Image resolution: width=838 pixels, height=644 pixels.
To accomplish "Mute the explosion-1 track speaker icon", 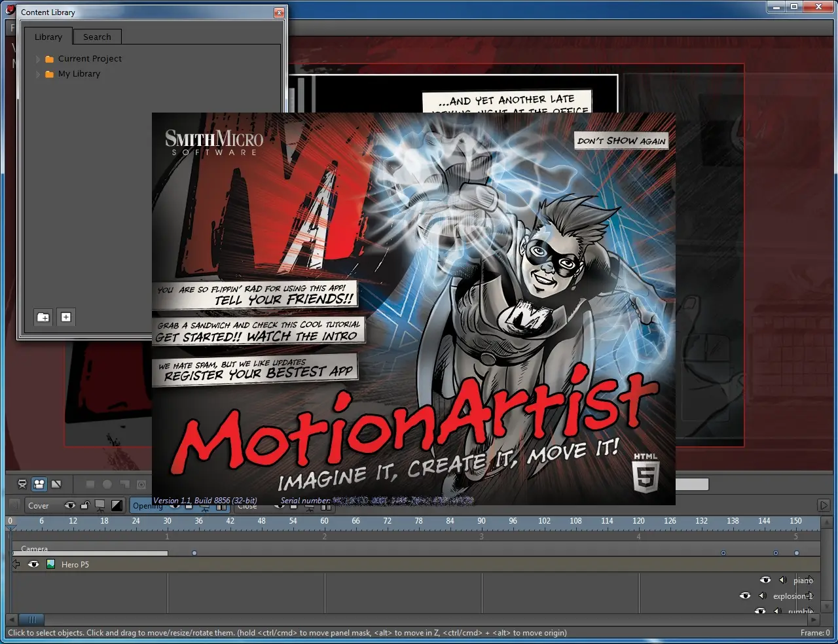I will point(762,596).
